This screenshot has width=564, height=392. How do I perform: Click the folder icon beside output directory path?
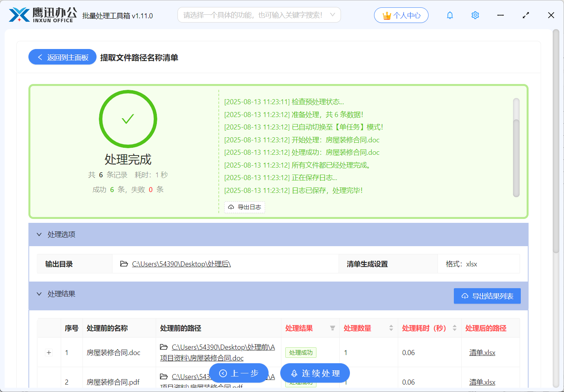124,264
